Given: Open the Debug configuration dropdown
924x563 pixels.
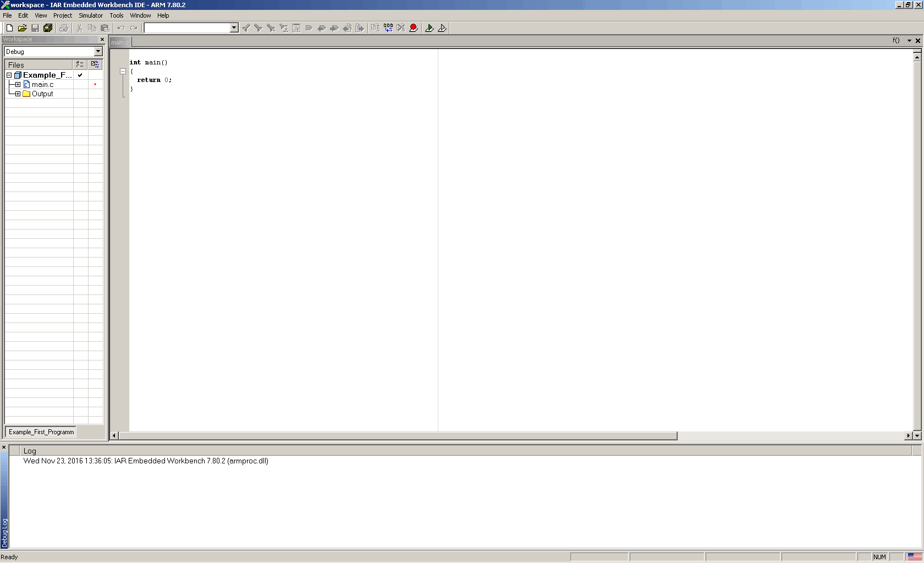Looking at the screenshot, I should click(98, 52).
